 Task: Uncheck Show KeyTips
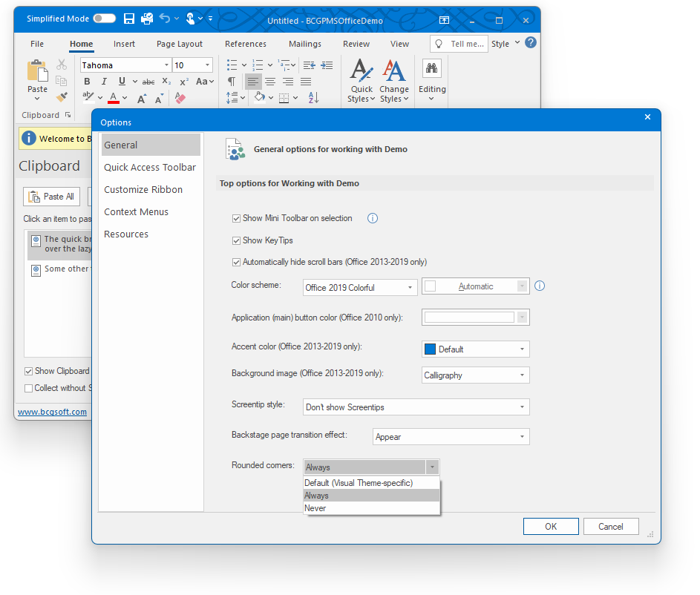click(236, 240)
